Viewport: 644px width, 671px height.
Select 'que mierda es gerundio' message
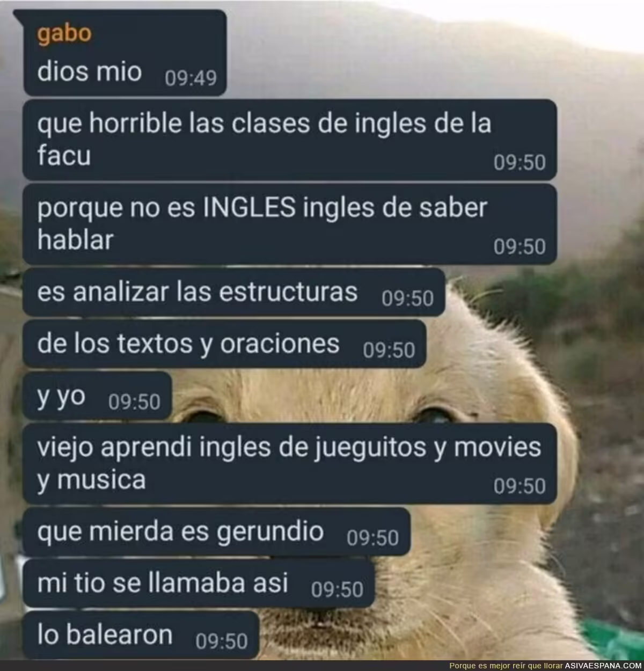tap(217, 532)
